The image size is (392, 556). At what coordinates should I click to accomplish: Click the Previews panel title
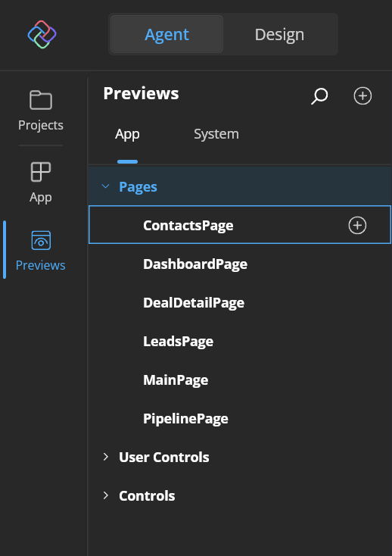(x=141, y=94)
